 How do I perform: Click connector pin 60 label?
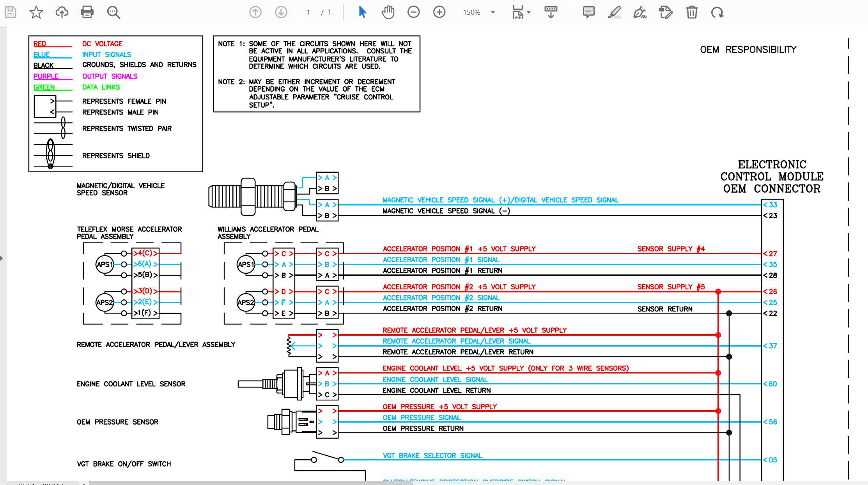pyautogui.click(x=771, y=384)
